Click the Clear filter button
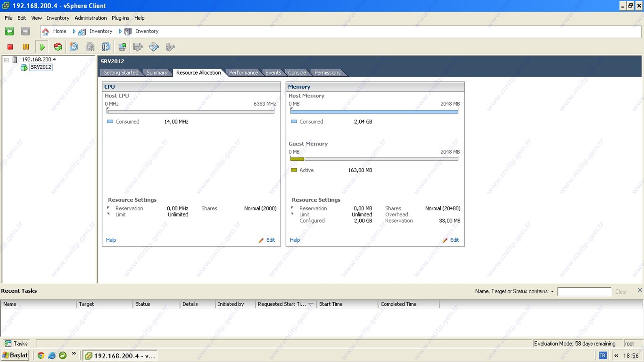The width and height of the screenshot is (644, 362). (621, 292)
